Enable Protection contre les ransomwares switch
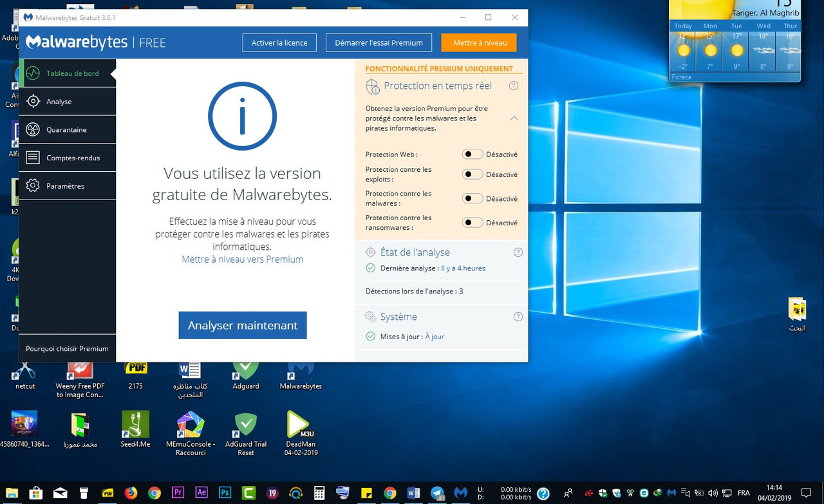 472,223
